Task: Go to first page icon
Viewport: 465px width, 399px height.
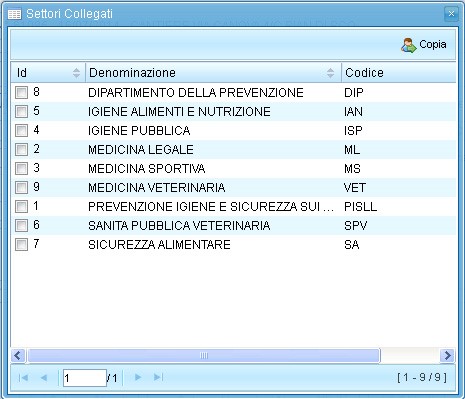Action: pos(23,378)
